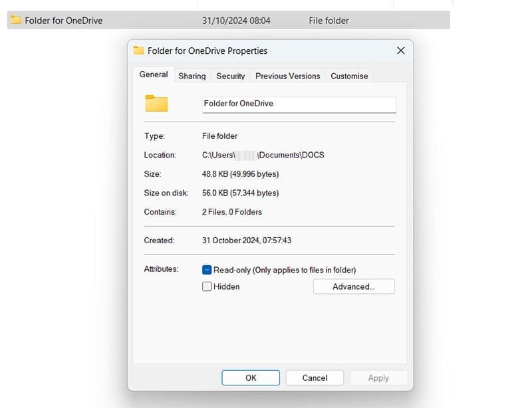Click the File folder type cell in Explorer
This screenshot has height=408, width=532.
329,21
